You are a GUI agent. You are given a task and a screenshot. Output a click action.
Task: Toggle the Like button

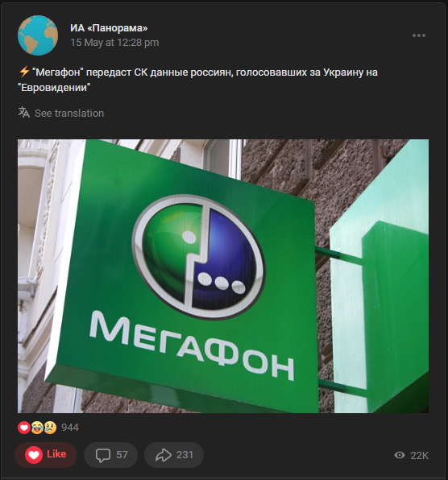coord(46,454)
